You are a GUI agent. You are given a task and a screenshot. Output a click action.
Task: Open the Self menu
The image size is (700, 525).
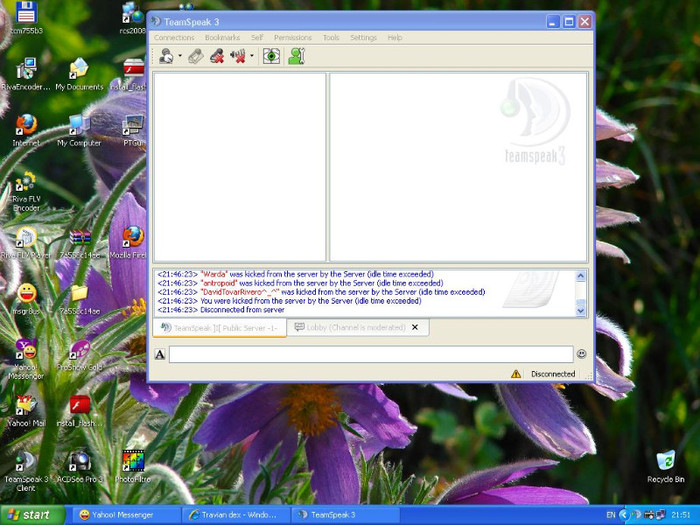257,38
